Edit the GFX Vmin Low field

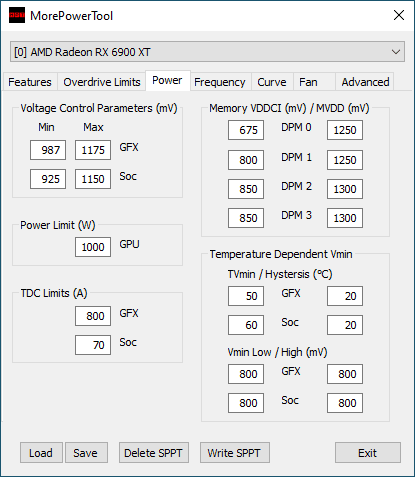click(x=246, y=374)
